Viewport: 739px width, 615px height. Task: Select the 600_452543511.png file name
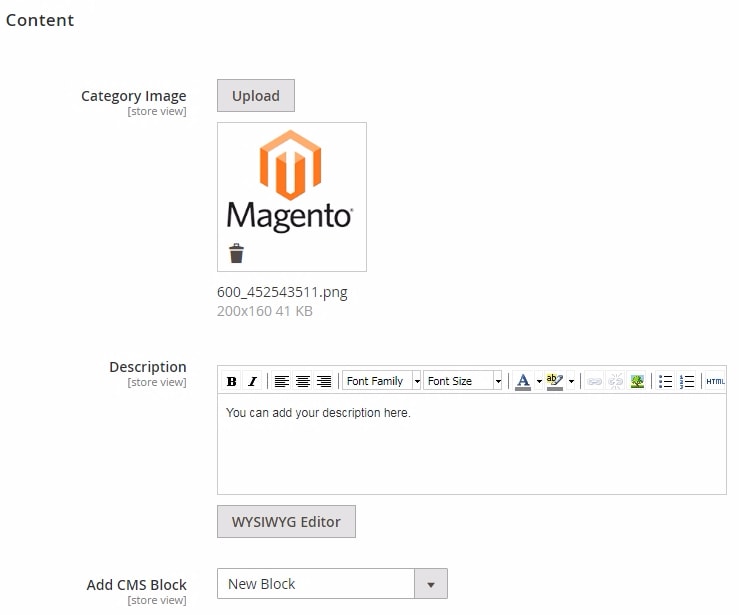point(282,292)
